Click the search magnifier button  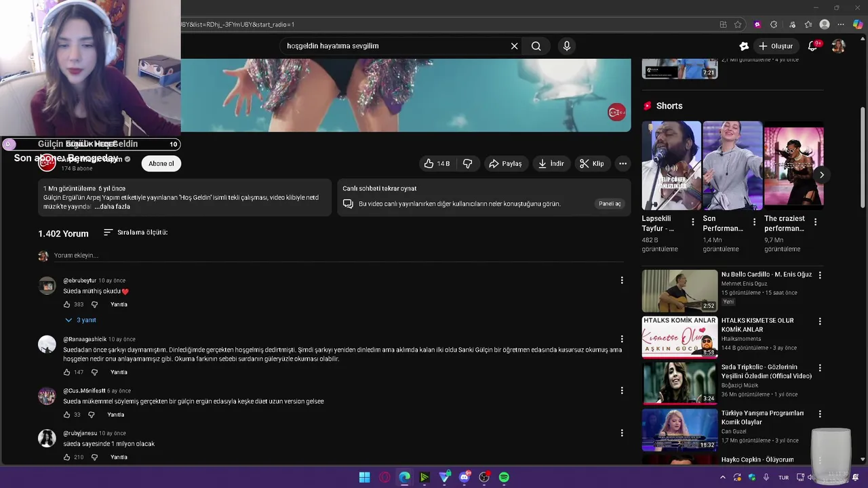pyautogui.click(x=536, y=46)
